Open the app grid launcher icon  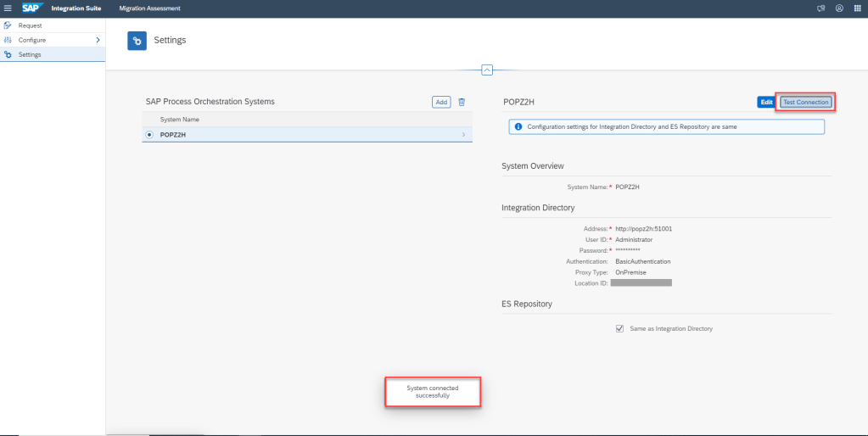click(x=858, y=8)
